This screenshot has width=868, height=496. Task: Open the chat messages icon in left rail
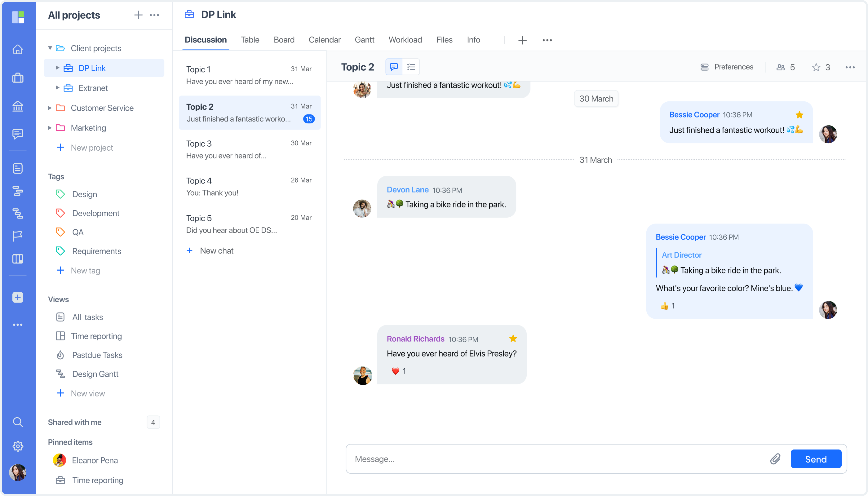point(18,134)
